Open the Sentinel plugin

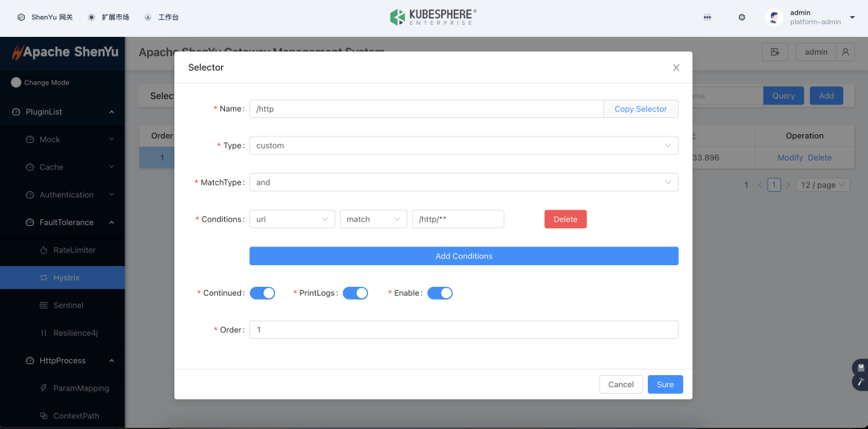pos(62,305)
